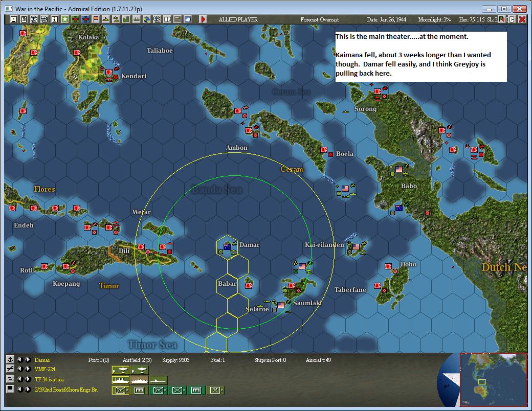Image resolution: width=532 pixels, height=411 pixels.
Task: Click Japanese flag unit at Boela
Action: tap(324, 150)
